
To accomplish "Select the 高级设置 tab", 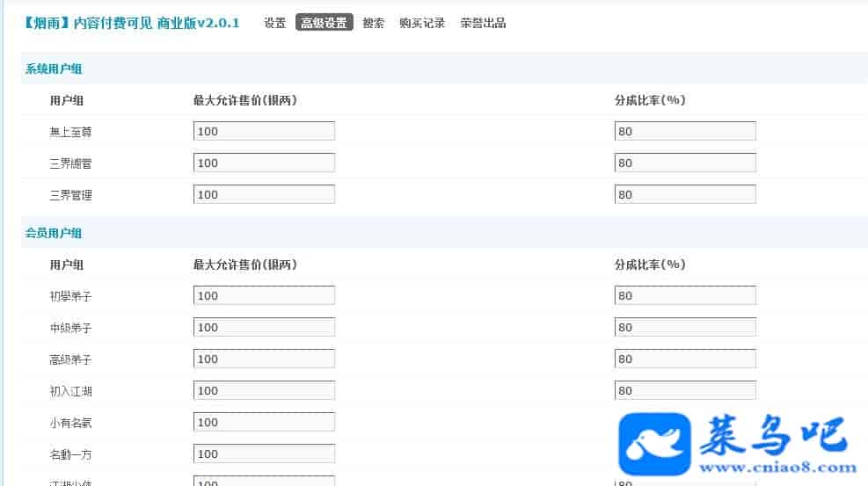I will point(324,24).
